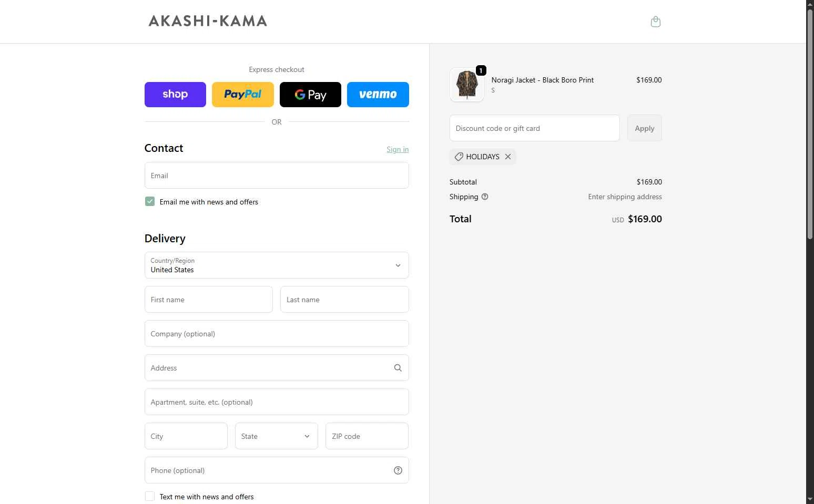This screenshot has width=814, height=504.
Task: Click the HOLIDAYS discount tag icon
Action: pos(459,157)
